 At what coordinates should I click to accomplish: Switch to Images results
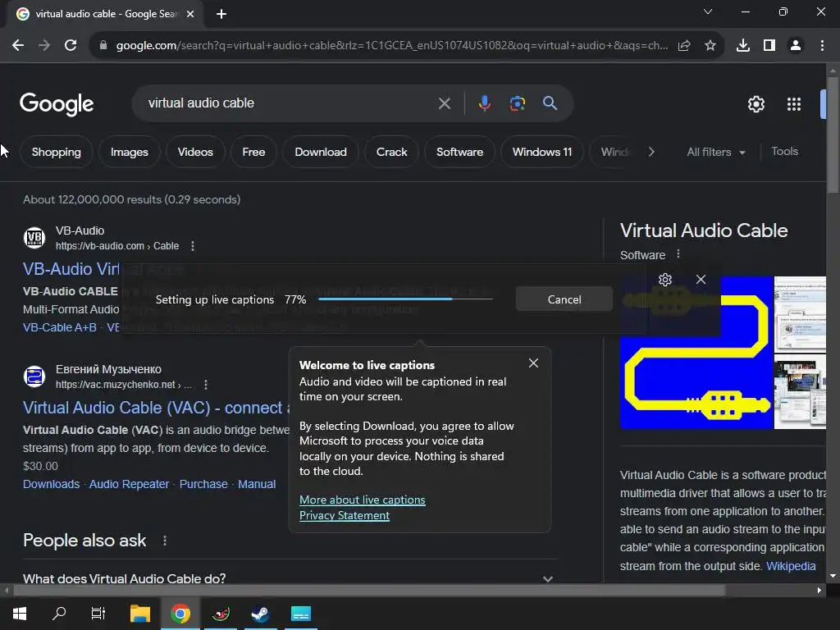point(129,152)
